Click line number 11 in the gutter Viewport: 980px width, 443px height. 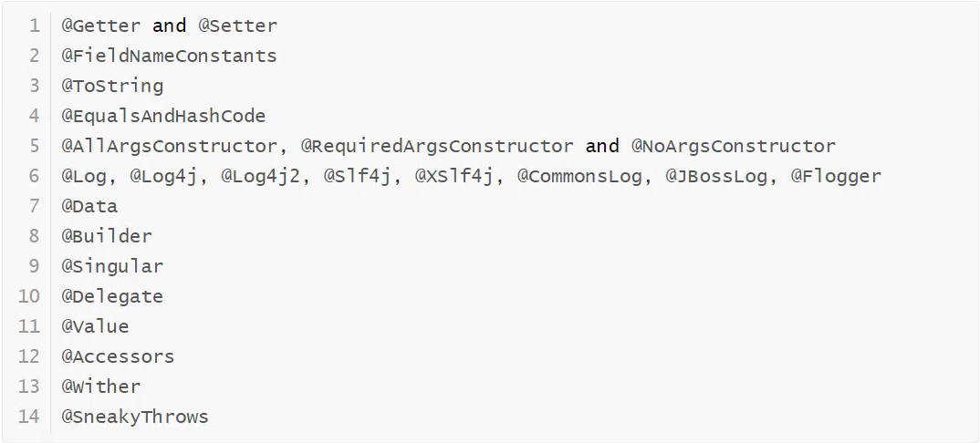click(x=29, y=326)
